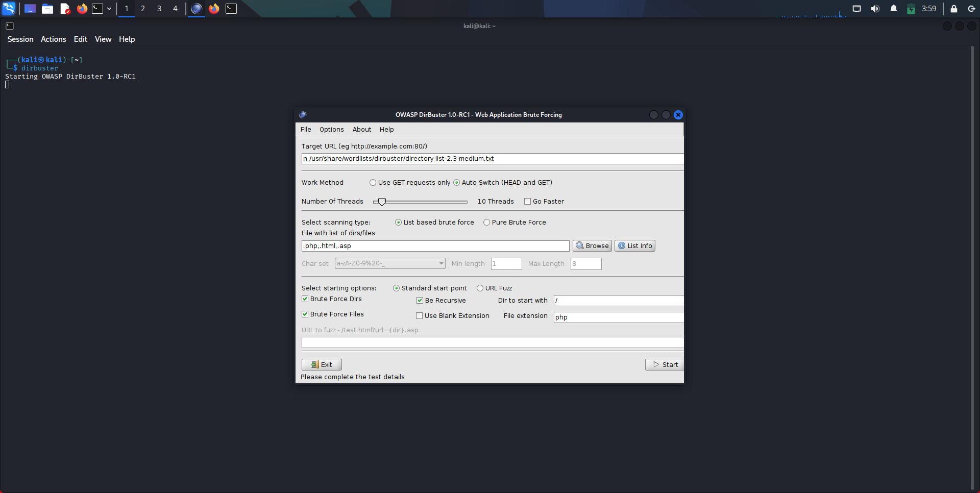Open DirBuster's About menu
980x493 pixels.
point(362,130)
